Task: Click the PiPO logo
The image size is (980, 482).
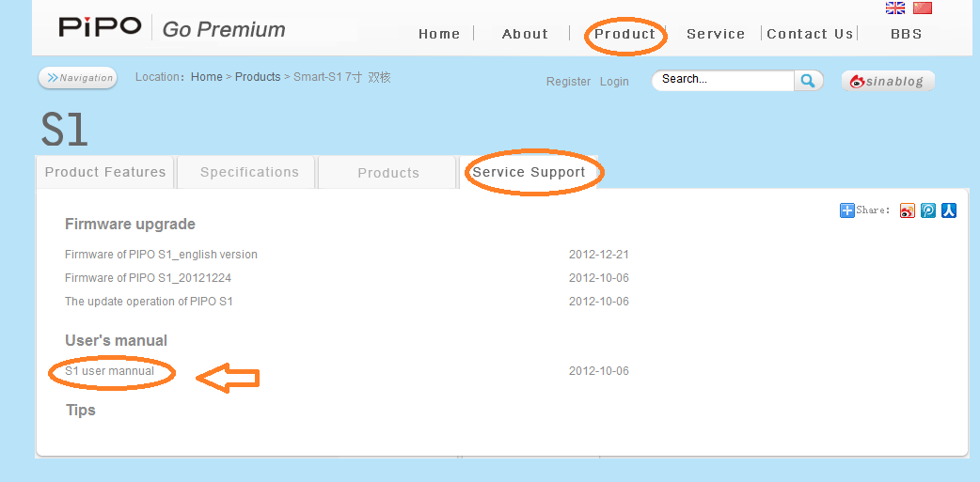Action: pos(100,27)
